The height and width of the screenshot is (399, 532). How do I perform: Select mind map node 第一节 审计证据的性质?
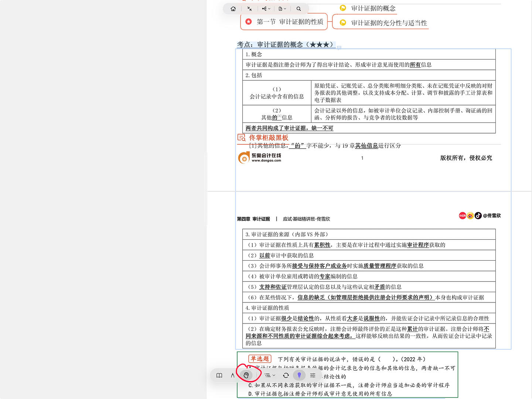[x=284, y=22]
